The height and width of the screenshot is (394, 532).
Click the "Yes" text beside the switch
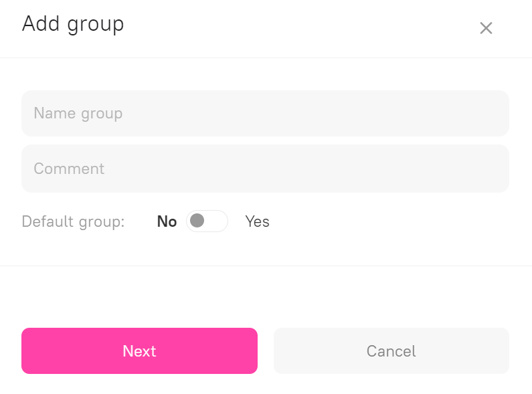257,221
